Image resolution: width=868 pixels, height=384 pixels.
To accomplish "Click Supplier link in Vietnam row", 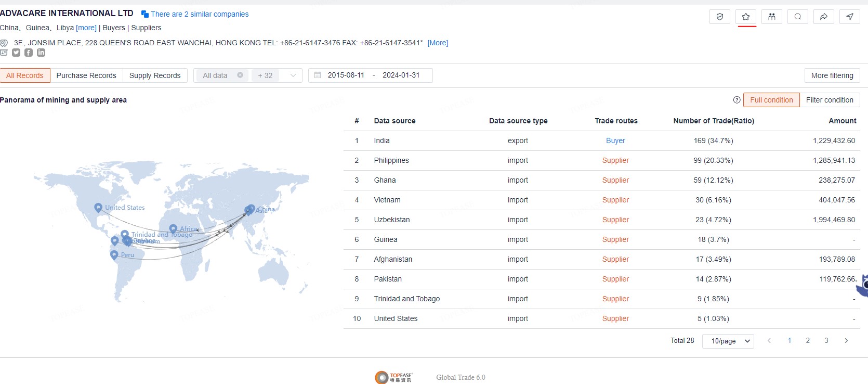I will (x=615, y=200).
